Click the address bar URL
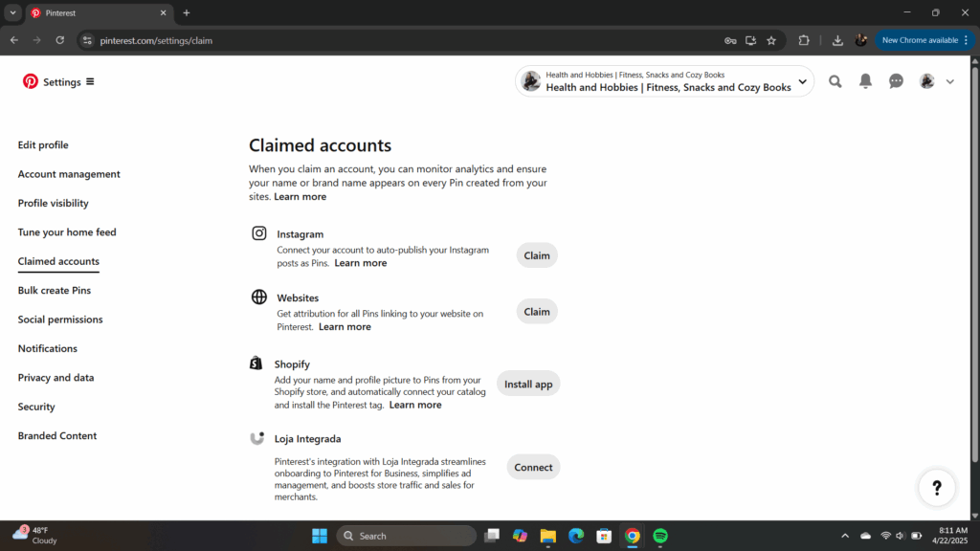Screen dimensions: 980x551 point(156,40)
